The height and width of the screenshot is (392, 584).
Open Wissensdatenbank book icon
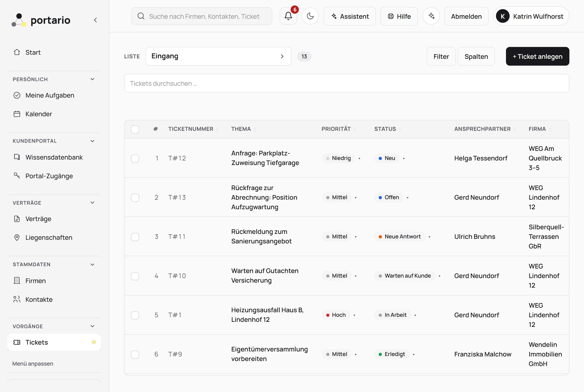[x=17, y=157]
